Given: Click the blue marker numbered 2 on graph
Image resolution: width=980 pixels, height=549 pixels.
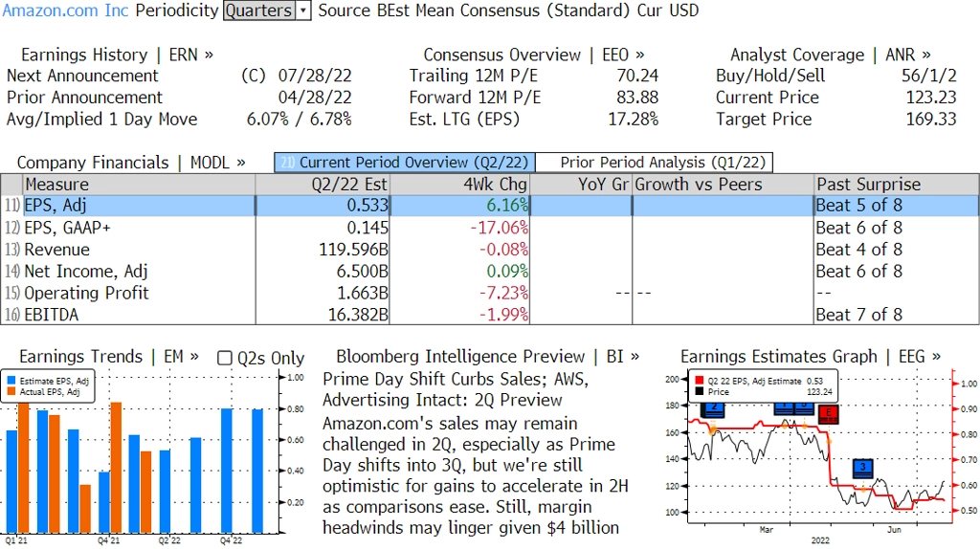Looking at the screenshot, I should click(x=713, y=409).
